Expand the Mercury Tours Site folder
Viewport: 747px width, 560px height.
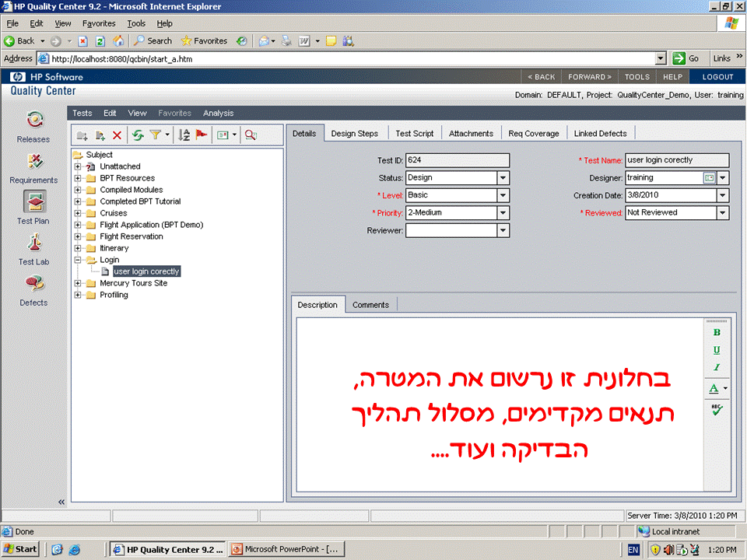coord(78,283)
